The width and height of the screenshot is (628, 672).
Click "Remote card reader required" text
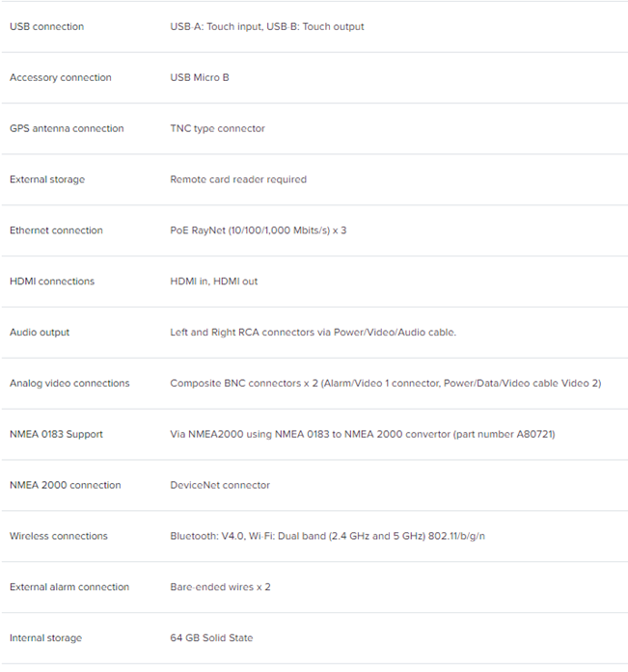tap(238, 179)
